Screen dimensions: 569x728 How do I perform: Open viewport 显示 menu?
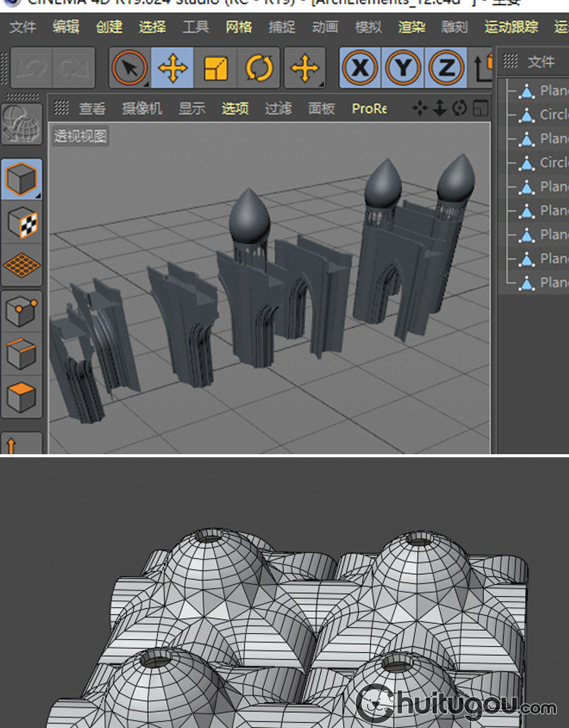(x=192, y=108)
